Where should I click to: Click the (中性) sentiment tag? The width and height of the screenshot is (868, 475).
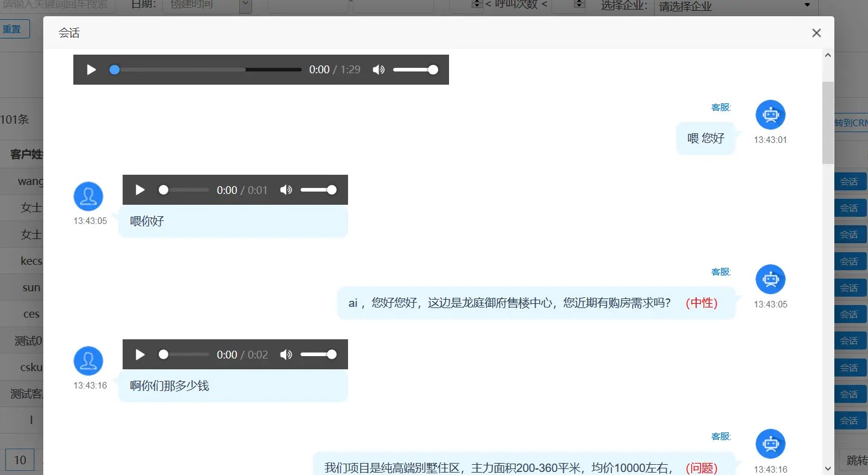tap(701, 303)
